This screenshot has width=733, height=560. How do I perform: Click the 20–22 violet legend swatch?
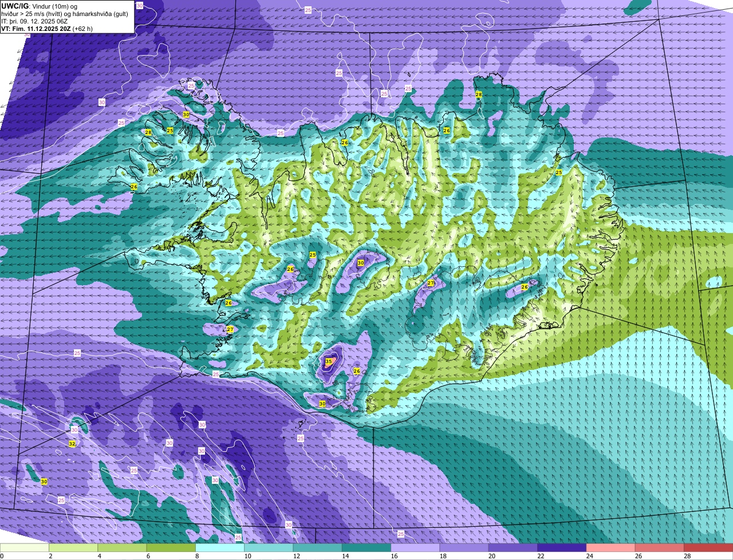coord(513,548)
